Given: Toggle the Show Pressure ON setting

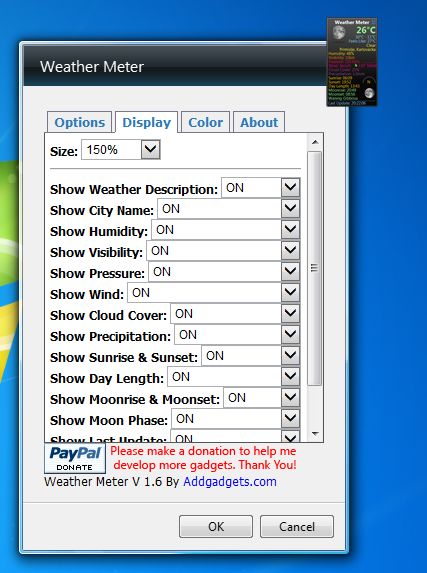Looking at the screenshot, I should pos(224,272).
